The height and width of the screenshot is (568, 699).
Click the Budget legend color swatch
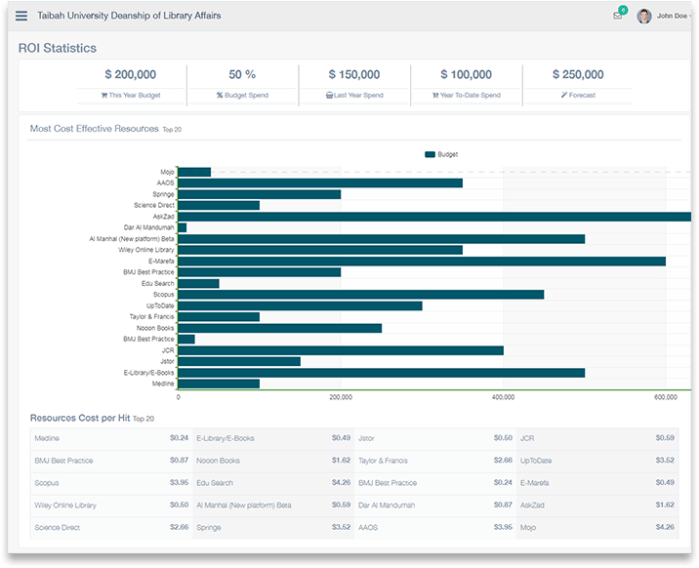[430, 155]
